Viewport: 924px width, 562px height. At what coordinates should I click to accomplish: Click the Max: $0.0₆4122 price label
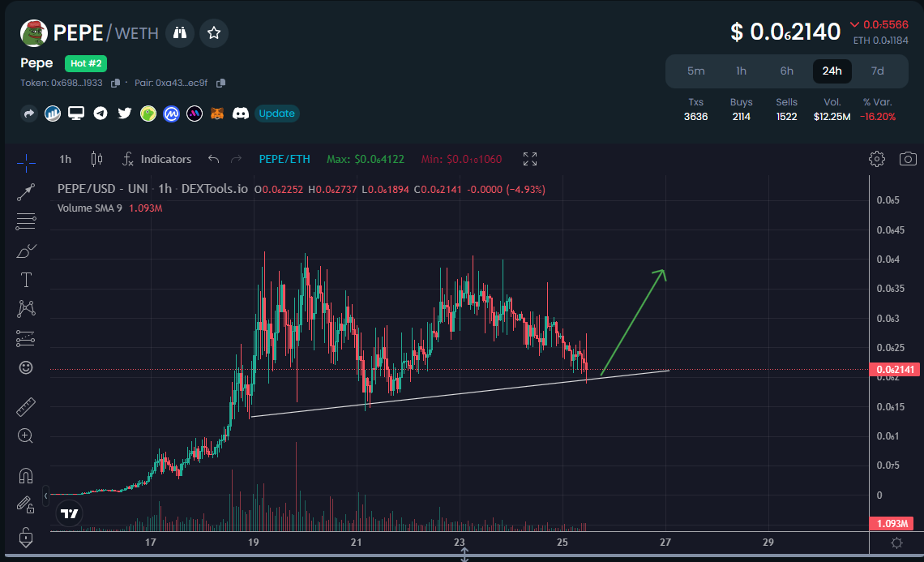pyautogui.click(x=366, y=159)
